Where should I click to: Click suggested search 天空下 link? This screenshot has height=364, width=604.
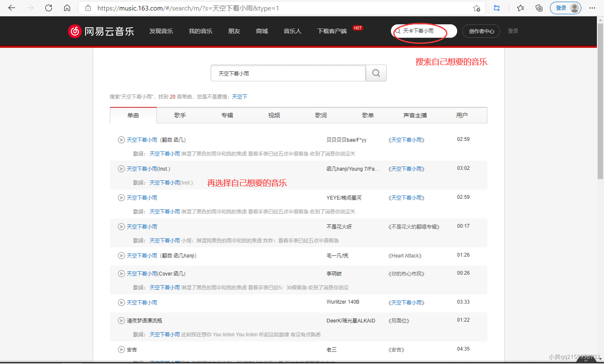coord(240,96)
